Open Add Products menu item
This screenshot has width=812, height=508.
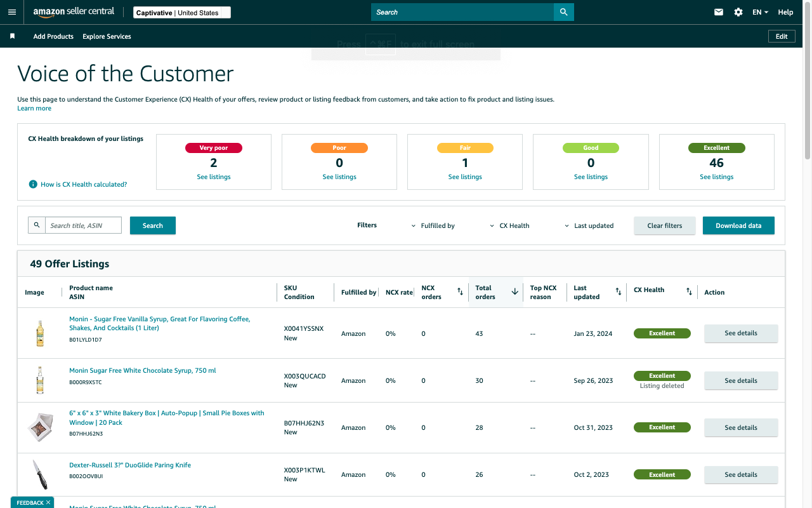53,36
